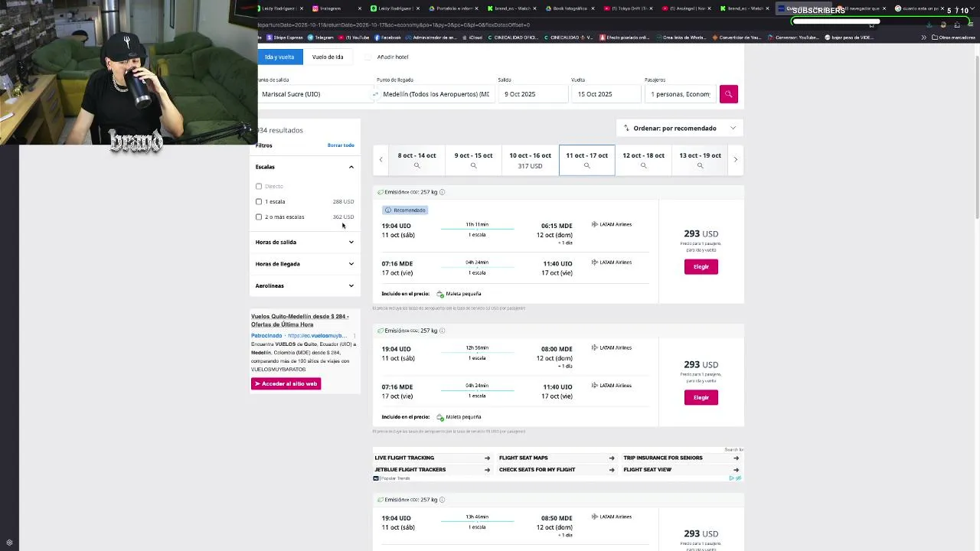The height and width of the screenshot is (551, 980).
Task: Click the Recomendado badge on first result
Action: click(405, 210)
